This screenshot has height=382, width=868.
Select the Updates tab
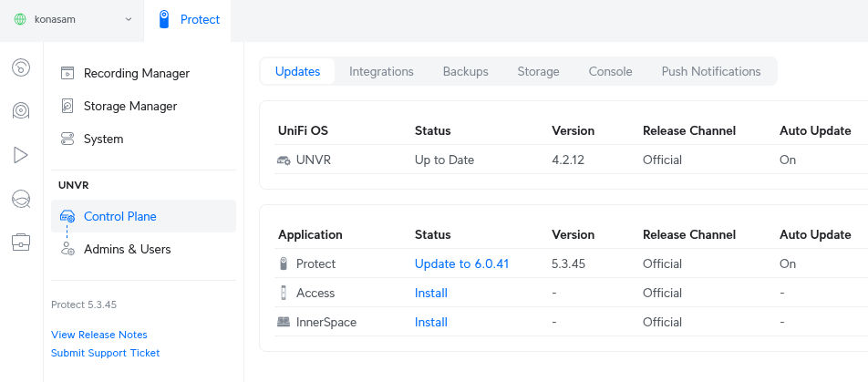coord(298,71)
